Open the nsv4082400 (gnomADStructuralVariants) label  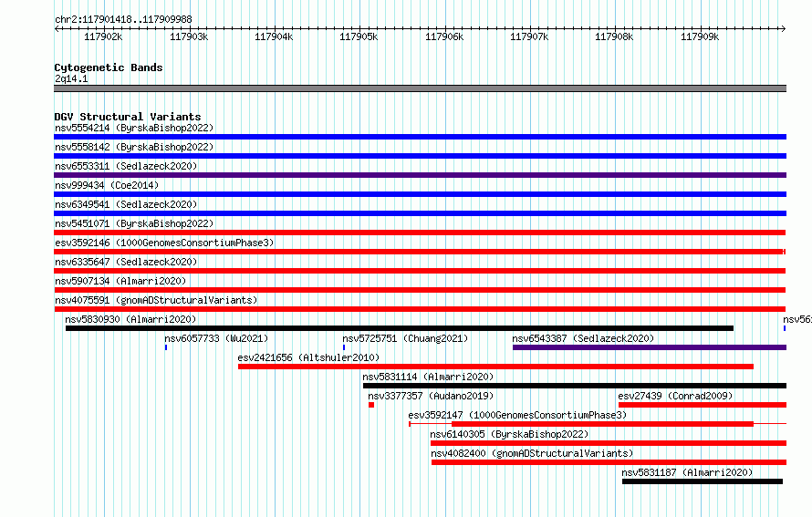tap(532, 453)
